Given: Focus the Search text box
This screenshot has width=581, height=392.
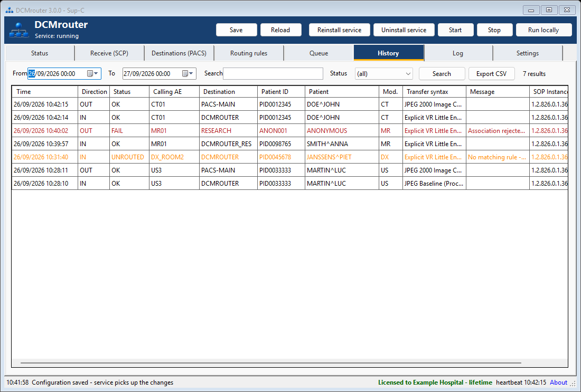Looking at the screenshot, I should coord(273,74).
